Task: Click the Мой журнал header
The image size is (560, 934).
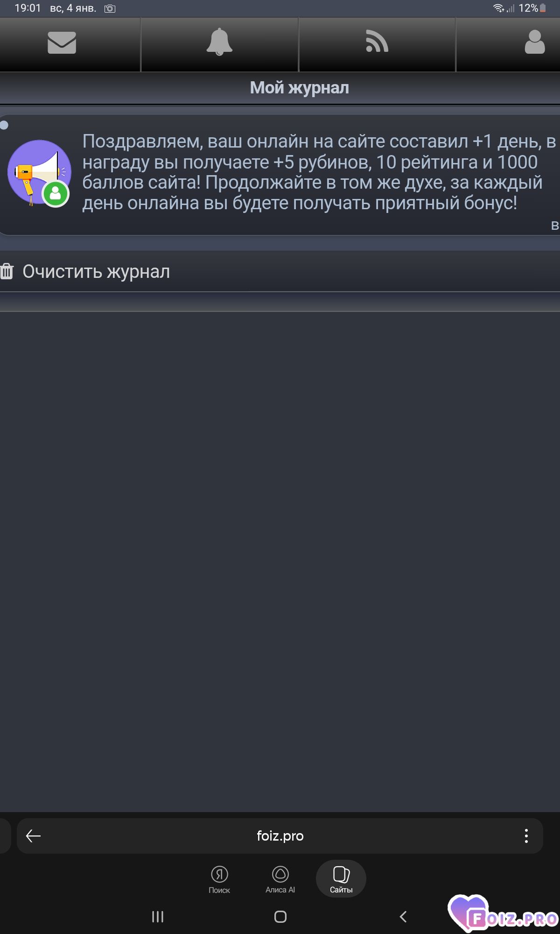Action: [299, 88]
